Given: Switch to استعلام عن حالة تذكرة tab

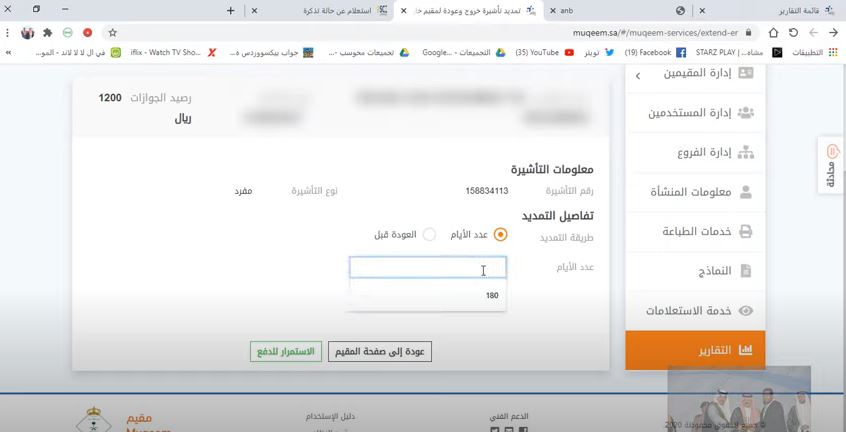Looking at the screenshot, I should coord(328,10).
